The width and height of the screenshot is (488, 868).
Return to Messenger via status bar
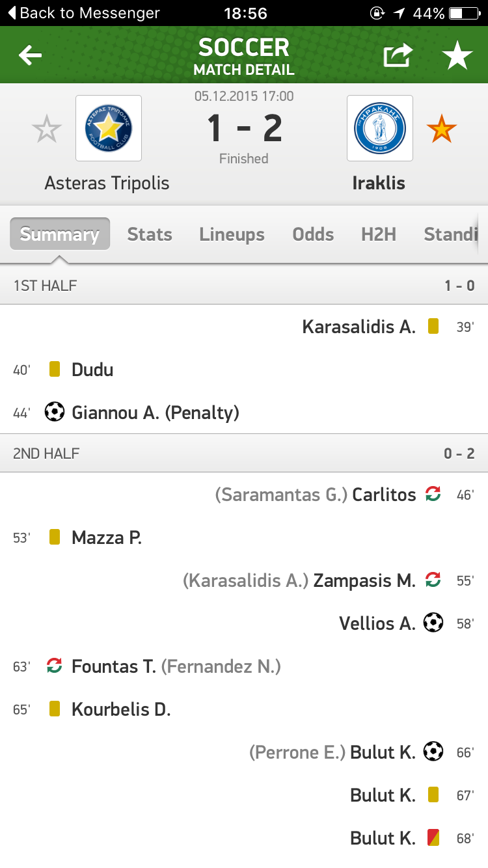(83, 13)
